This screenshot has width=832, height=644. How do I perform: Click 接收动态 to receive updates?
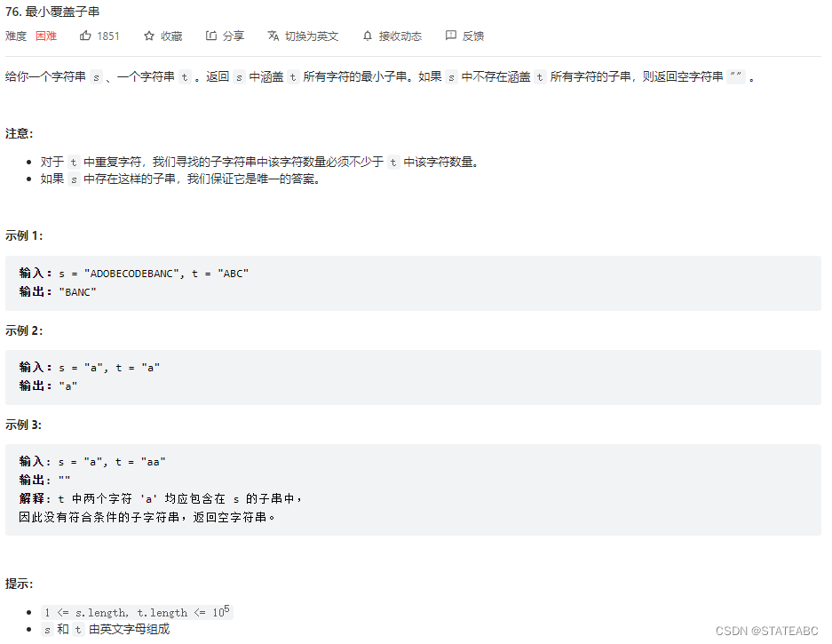[400, 36]
